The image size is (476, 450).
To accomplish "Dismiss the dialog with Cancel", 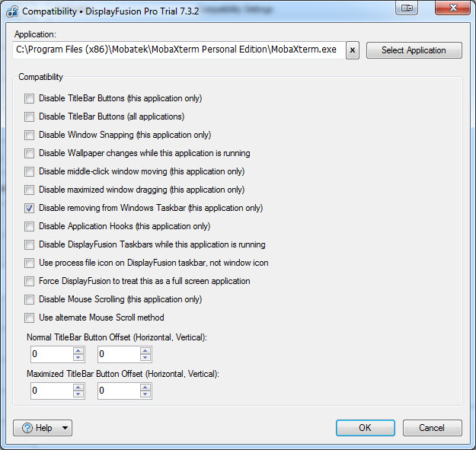I will click(432, 428).
